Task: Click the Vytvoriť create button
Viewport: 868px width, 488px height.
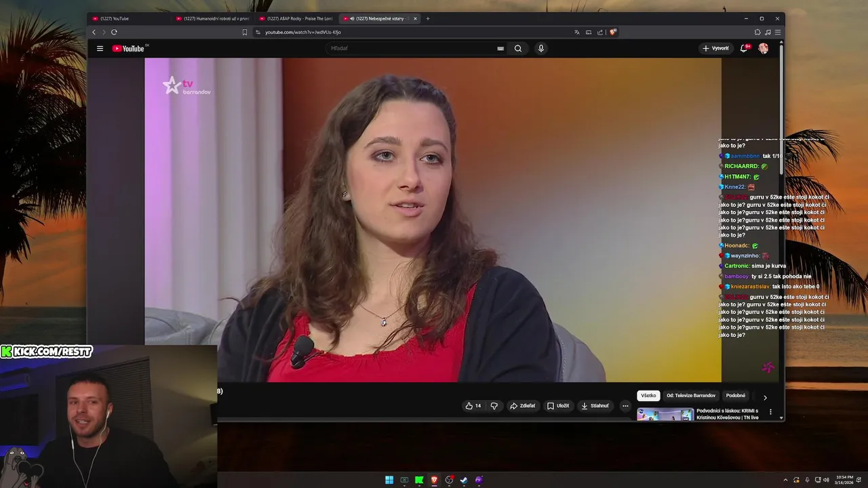Action: (715, 48)
